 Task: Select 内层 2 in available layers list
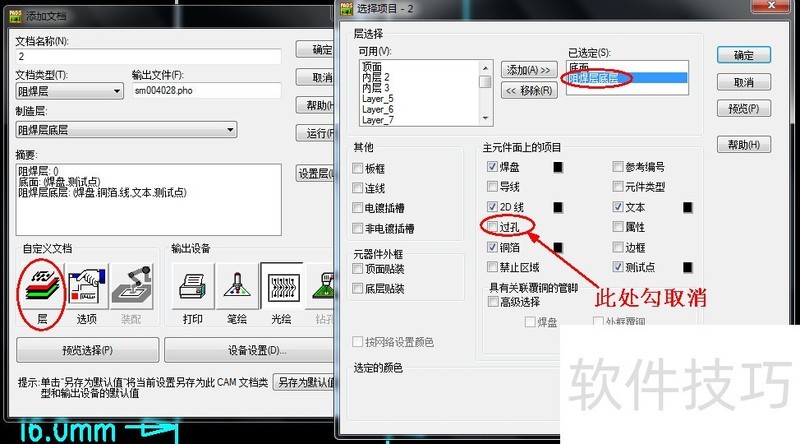click(376, 77)
